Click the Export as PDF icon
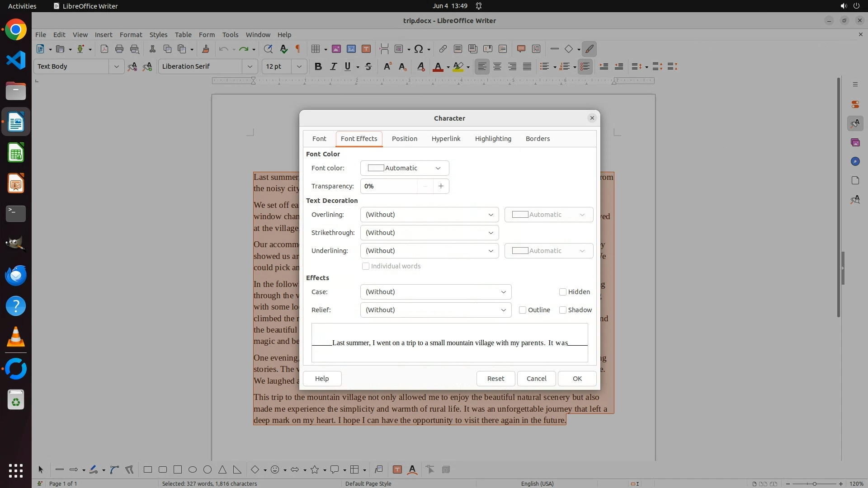Image resolution: width=868 pixels, height=488 pixels. pyautogui.click(x=104, y=49)
